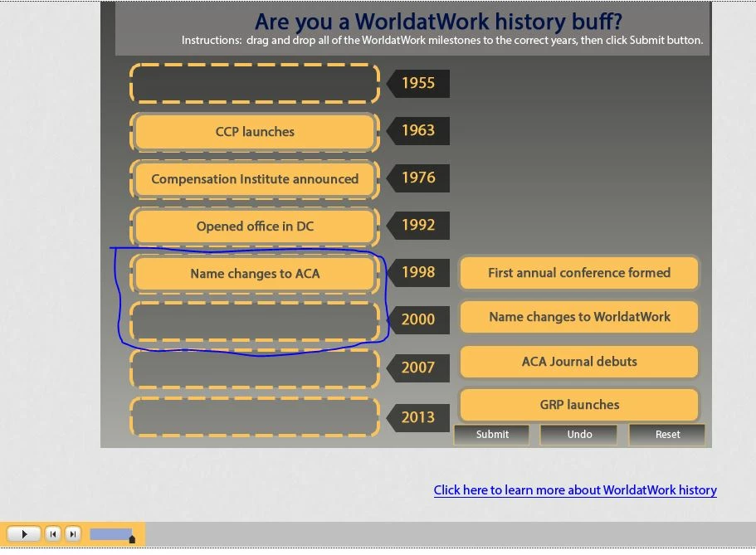Click the 'Opened office in DC' card
Viewport: 756px width, 555px height.
[255, 226]
